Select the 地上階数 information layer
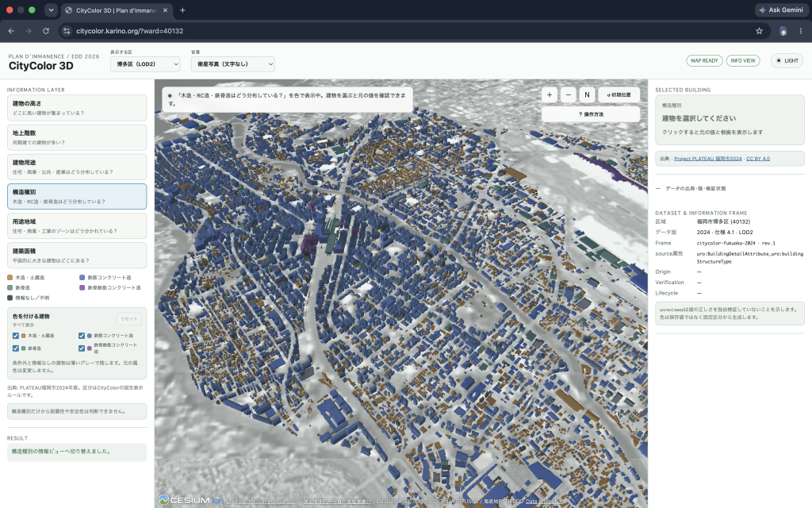 pyautogui.click(x=77, y=137)
